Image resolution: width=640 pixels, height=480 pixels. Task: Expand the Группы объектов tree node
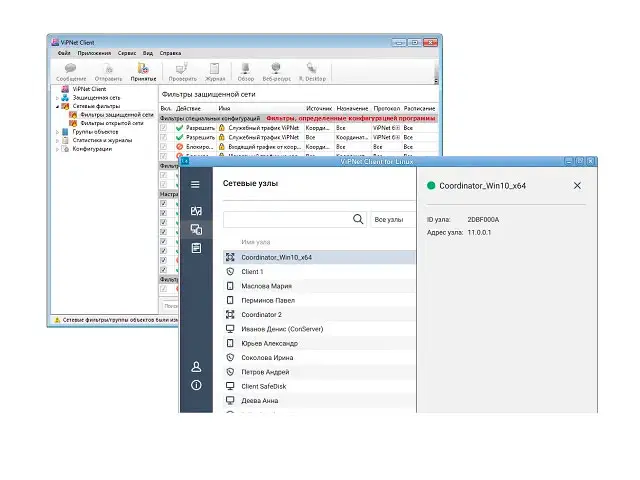click(57, 131)
